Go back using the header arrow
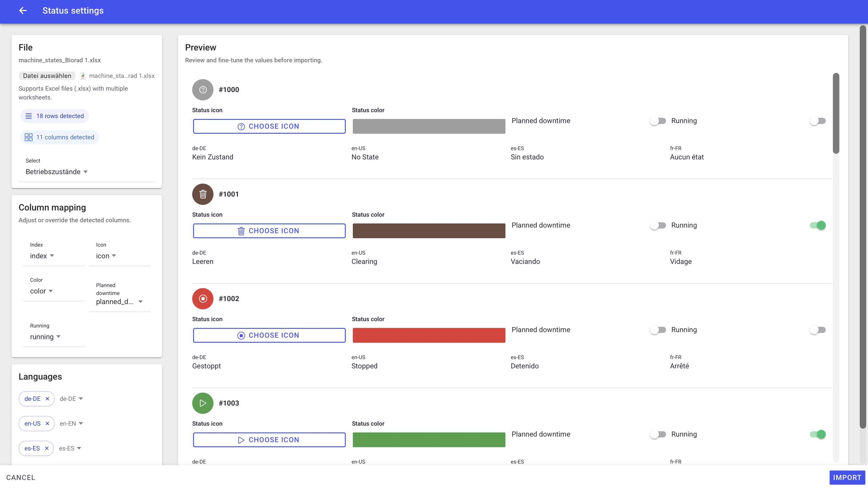 pyautogui.click(x=23, y=11)
